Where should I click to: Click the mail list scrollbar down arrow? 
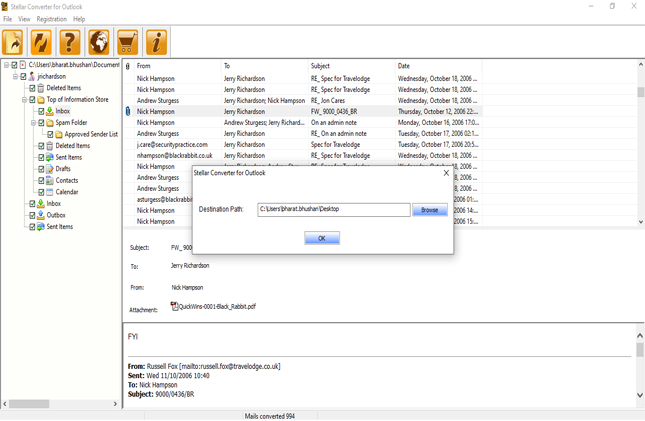(640, 222)
